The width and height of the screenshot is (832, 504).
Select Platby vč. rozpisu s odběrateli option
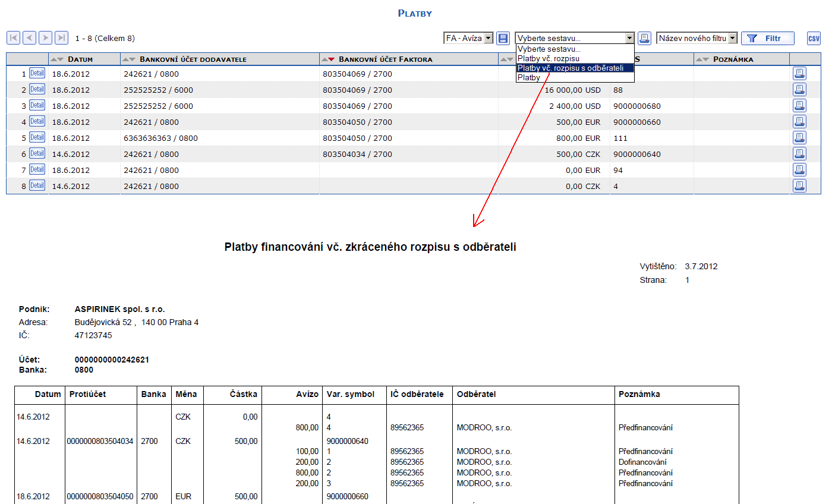tap(575, 68)
